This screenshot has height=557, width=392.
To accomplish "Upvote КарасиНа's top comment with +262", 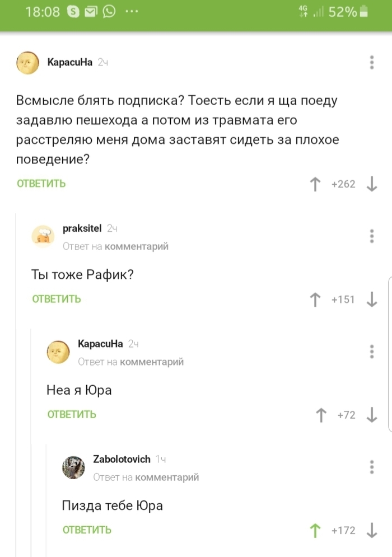I will tap(315, 184).
